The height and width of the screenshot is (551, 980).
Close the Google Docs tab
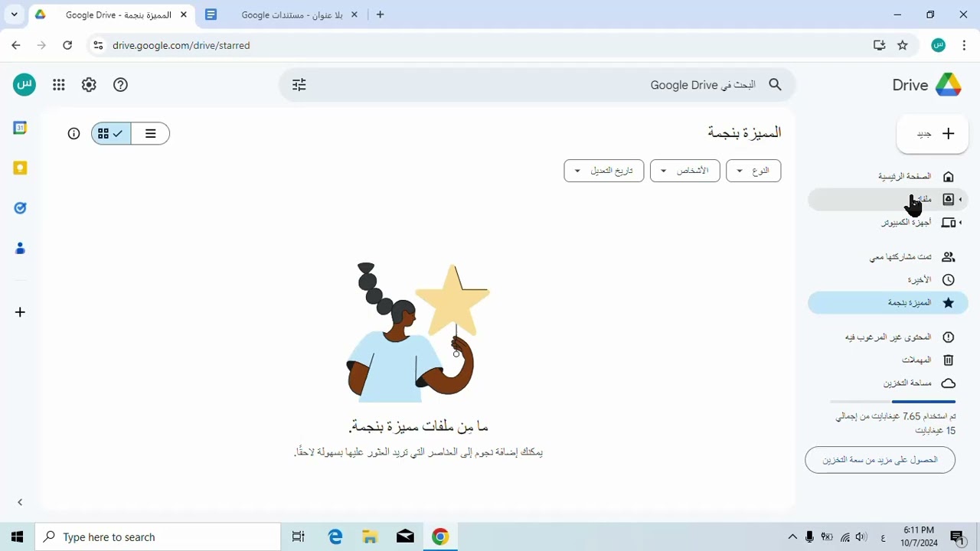(354, 15)
